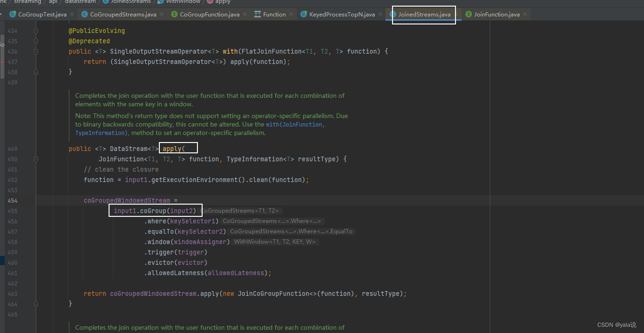Click JoinCoGroupFunction on line 463
644x333 pixels.
click(x=274, y=293)
